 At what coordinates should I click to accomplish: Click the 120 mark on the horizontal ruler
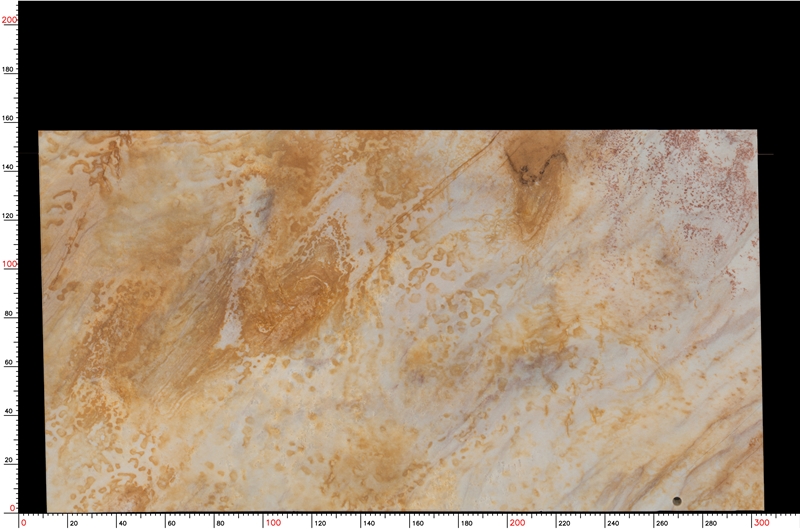point(320,523)
